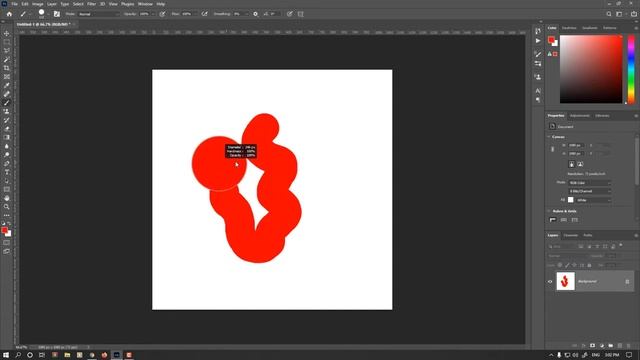Screen dimensions: 640x360
Task: Click the vertical hue slider in Color panel
Action: click(631, 69)
